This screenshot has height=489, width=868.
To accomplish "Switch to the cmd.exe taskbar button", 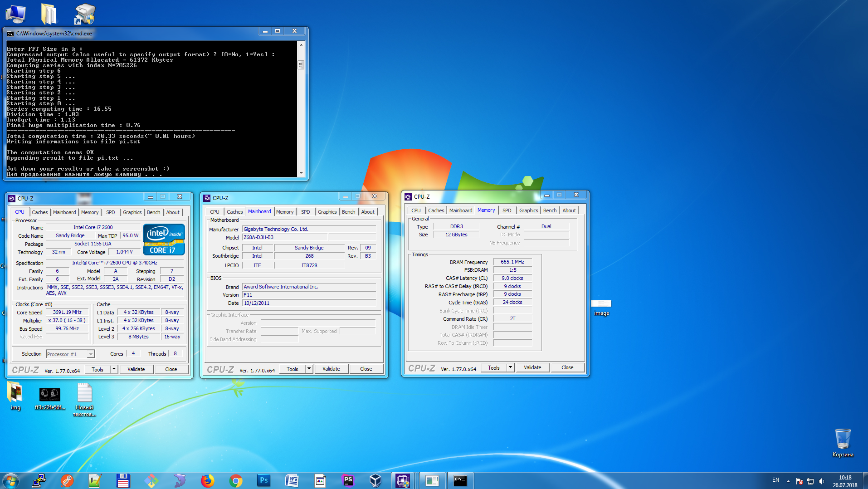I will click(x=460, y=480).
